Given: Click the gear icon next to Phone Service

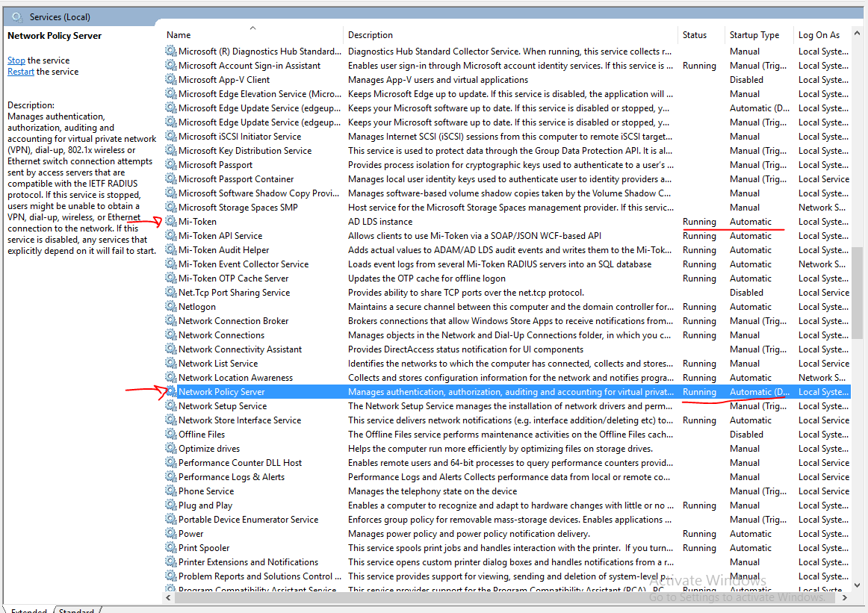Looking at the screenshot, I should click(x=170, y=491).
